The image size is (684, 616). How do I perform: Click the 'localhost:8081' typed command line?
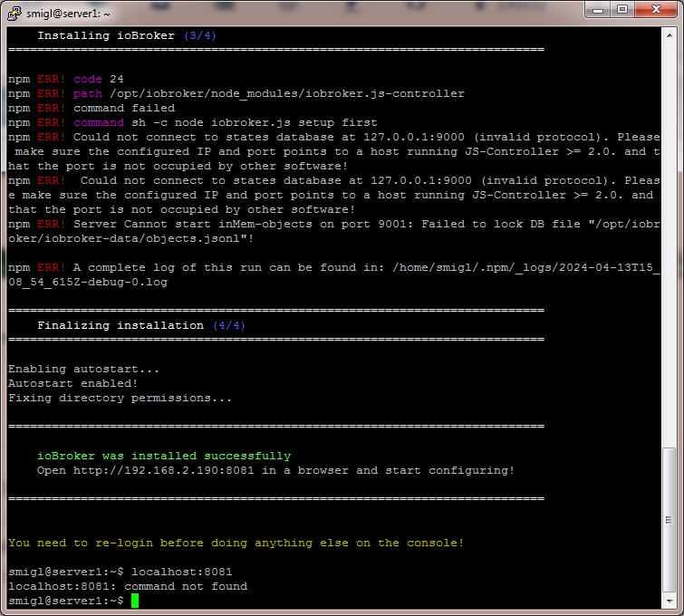click(120, 572)
